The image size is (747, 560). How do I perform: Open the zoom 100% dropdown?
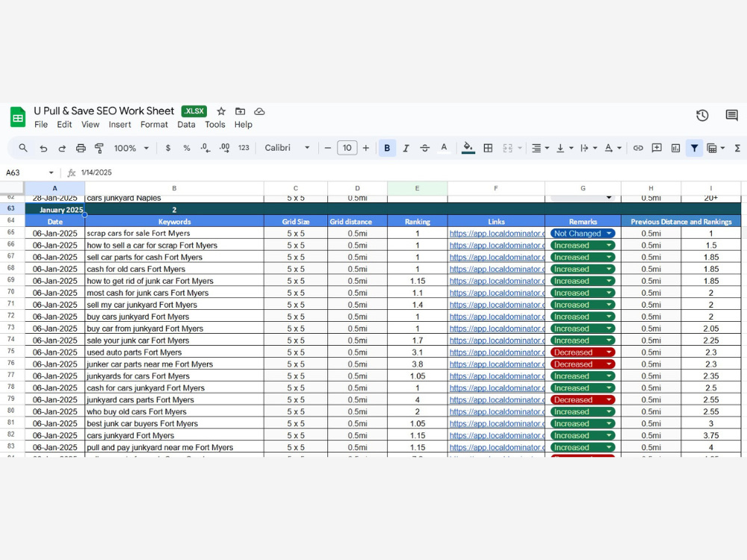pyautogui.click(x=131, y=148)
